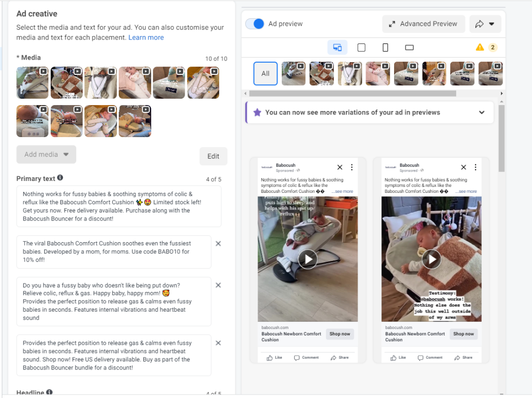Select the third media thumbnail in second row
This screenshot has width=532, height=398.
(x=100, y=121)
